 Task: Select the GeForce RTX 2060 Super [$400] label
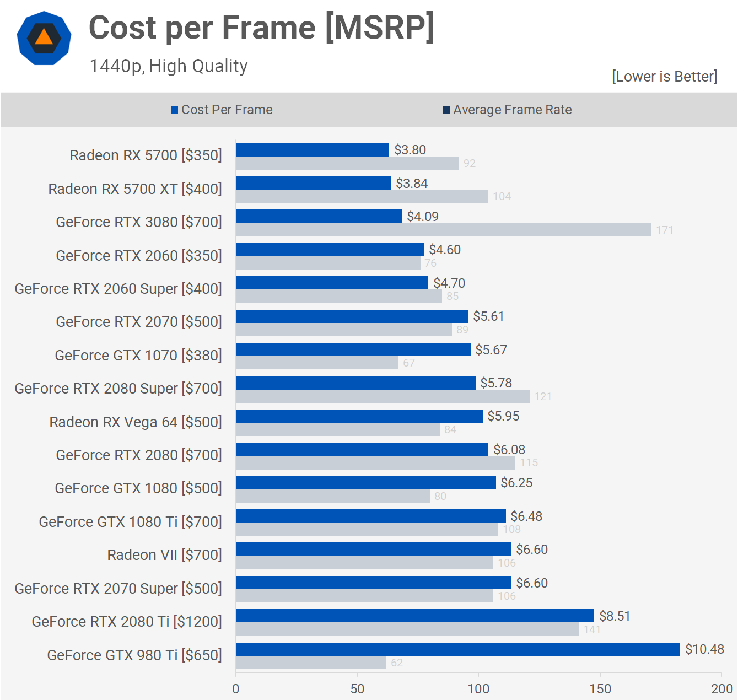point(118,289)
